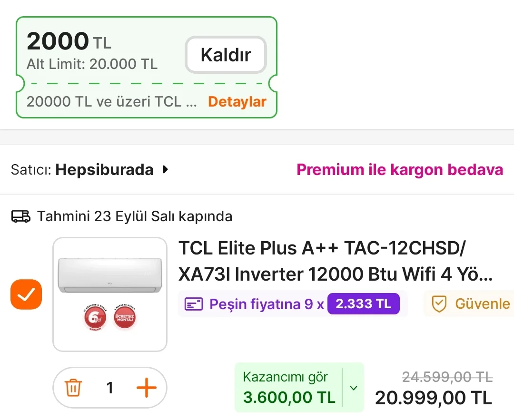Click the installment card icon next to Peşin fiyatına
Screen dimensions: 514x420
point(192,303)
